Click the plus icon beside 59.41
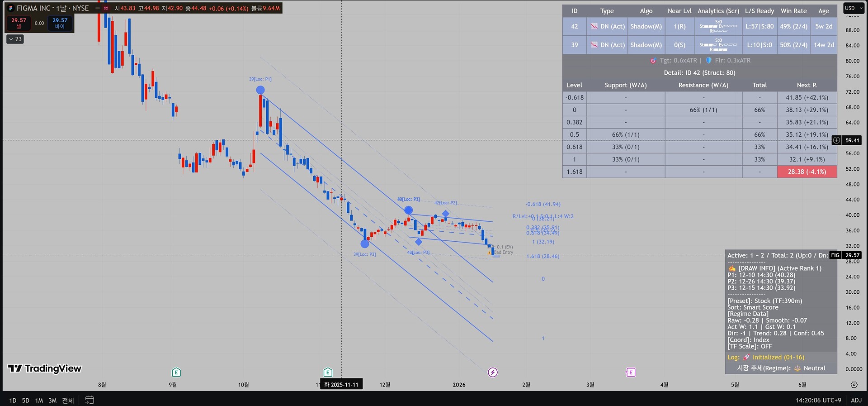868x406 pixels. coord(836,140)
